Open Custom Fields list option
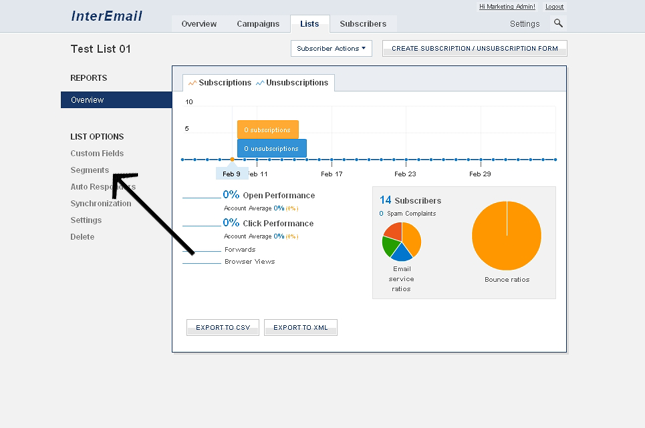 click(x=97, y=153)
